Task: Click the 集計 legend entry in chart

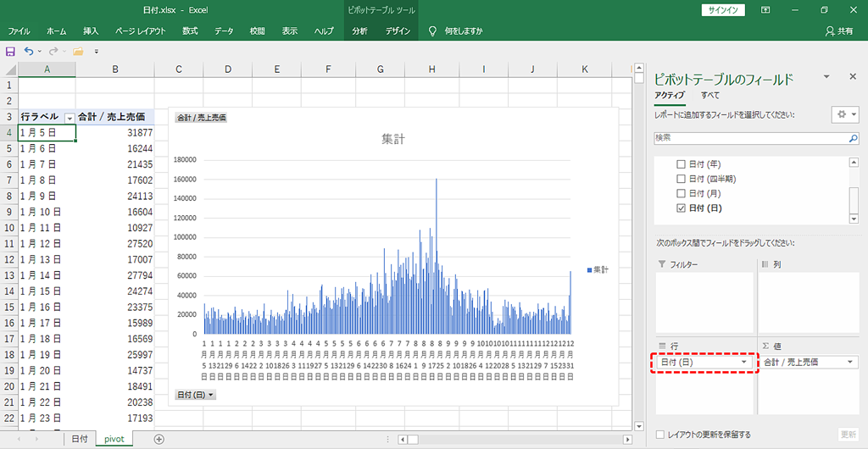Action: click(x=598, y=270)
